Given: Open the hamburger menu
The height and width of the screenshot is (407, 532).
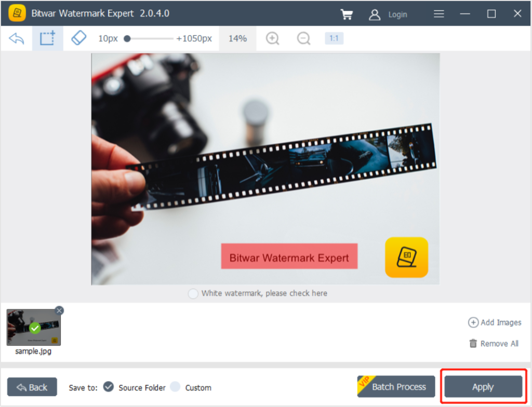Looking at the screenshot, I should (438, 14).
